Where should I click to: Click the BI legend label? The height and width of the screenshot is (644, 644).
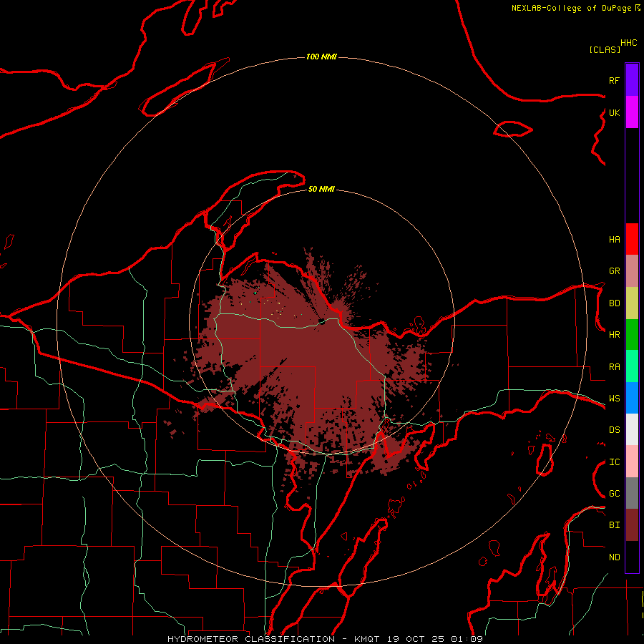[x=614, y=525]
